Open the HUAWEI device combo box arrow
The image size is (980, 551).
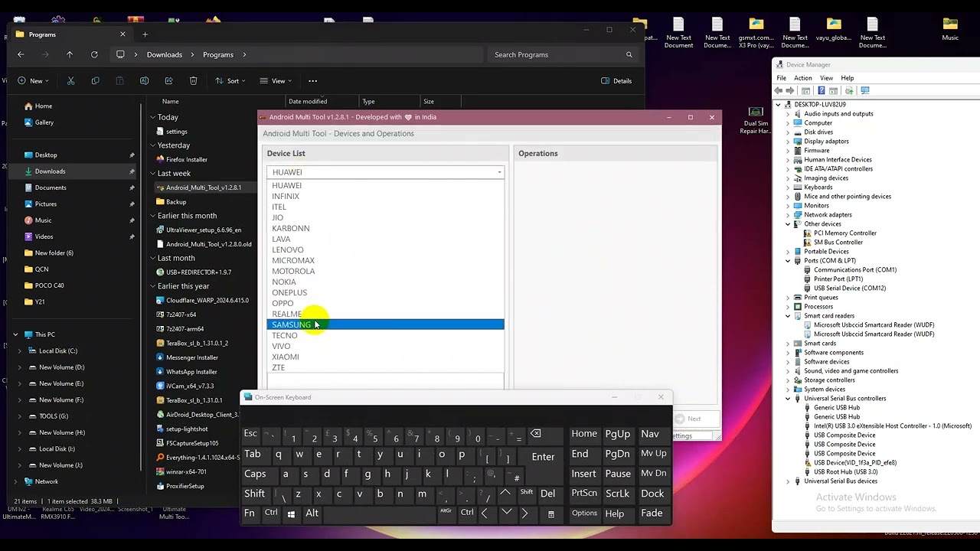click(499, 172)
